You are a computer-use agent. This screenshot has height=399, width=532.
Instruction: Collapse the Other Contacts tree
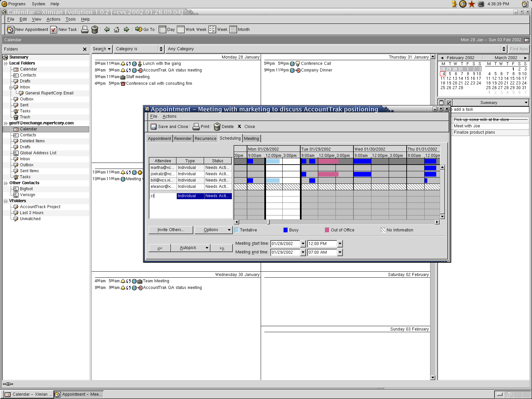(x=6, y=183)
